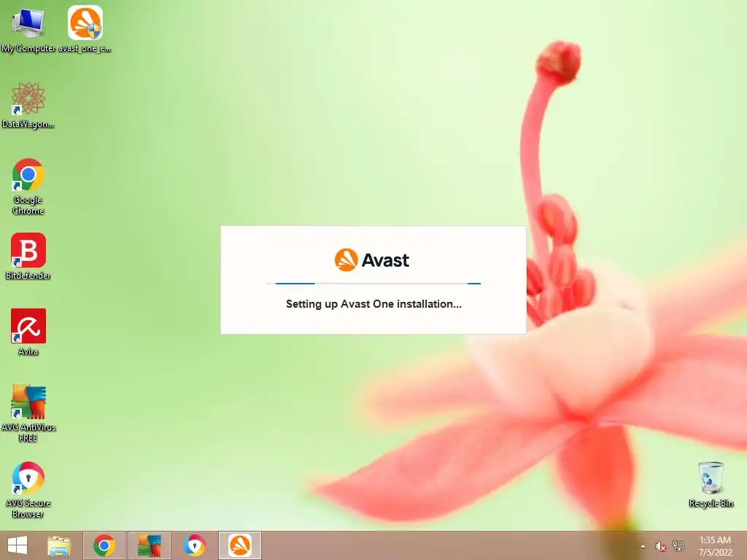Open File Explorer from the taskbar
This screenshot has height=560, width=747.
click(59, 545)
